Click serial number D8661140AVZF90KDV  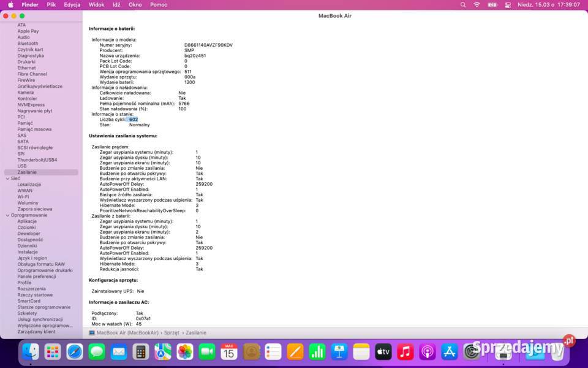(x=208, y=45)
